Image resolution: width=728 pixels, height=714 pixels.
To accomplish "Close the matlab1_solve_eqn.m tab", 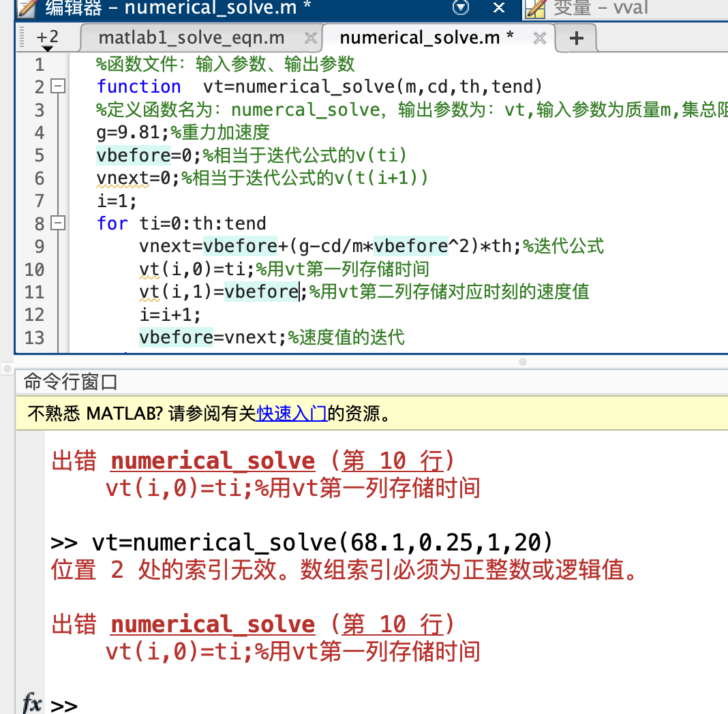I will coord(310,38).
